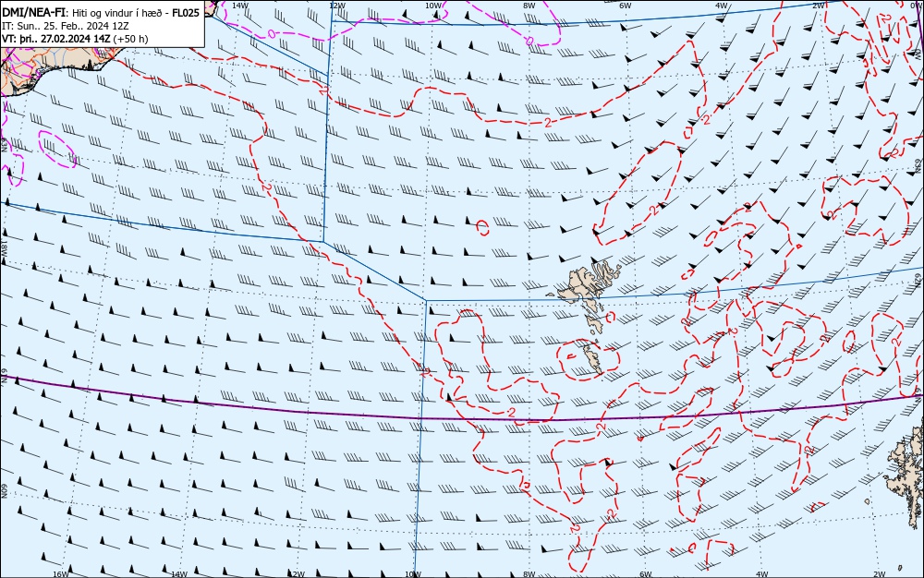Click the '14W' longitude label along the bottom edge
The image size is (924, 578).
pos(179,574)
